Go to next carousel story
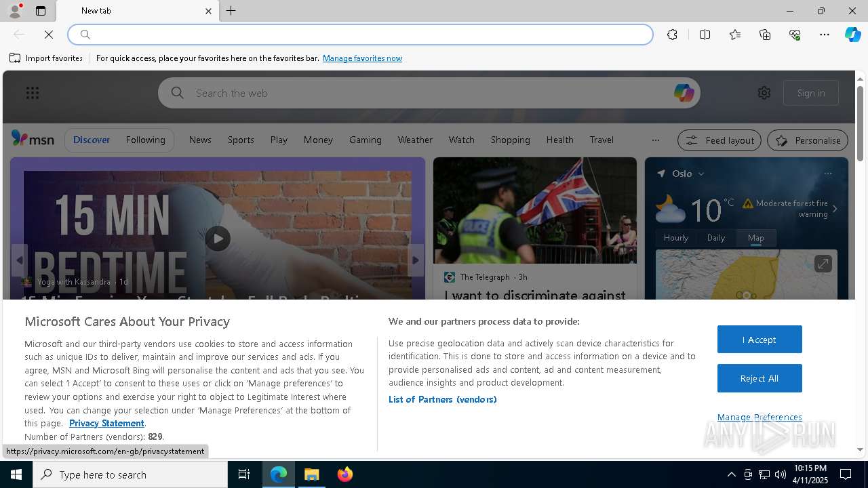The height and width of the screenshot is (488, 868). click(416, 260)
